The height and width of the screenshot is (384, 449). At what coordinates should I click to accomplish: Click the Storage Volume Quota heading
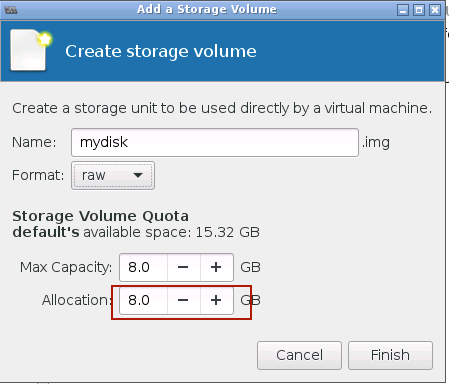pyautogui.click(x=100, y=216)
